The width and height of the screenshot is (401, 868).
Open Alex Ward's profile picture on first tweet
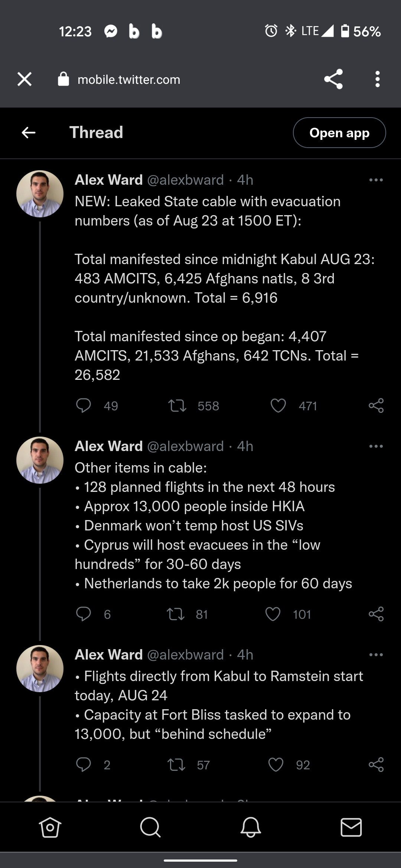coord(40,194)
